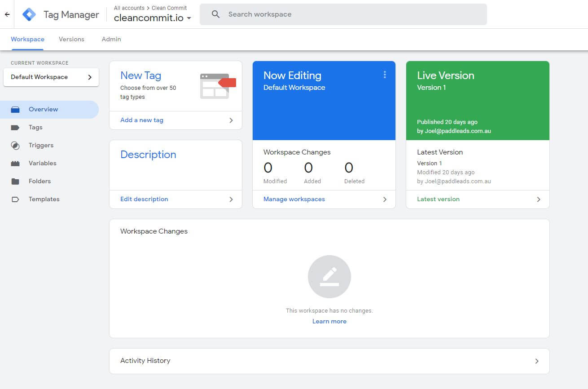Click the Published 20 days ago text
Image resolution: width=588 pixels, height=389 pixels.
447,122
